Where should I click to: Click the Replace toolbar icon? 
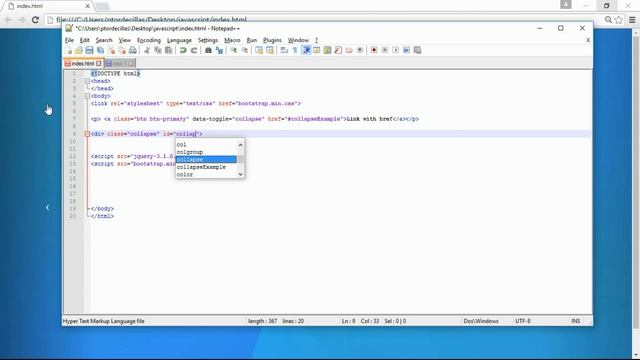click(219, 50)
